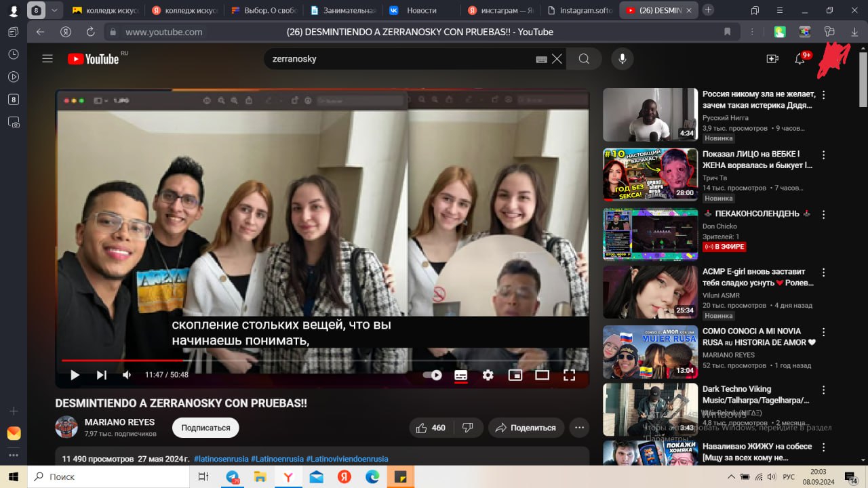This screenshot has height=488, width=868.
Task: Open Telegram from the taskbar
Action: pos(233,476)
